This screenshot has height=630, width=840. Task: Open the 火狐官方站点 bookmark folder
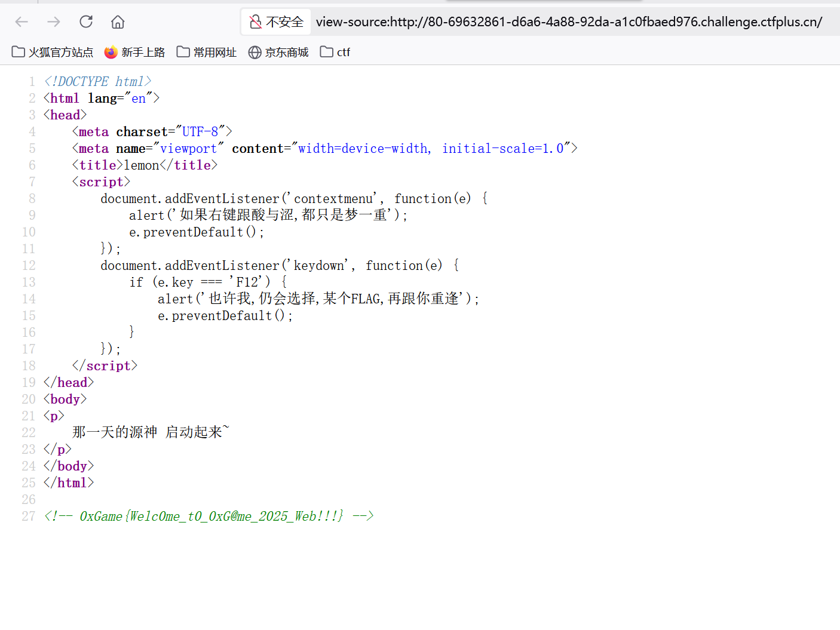(x=53, y=53)
